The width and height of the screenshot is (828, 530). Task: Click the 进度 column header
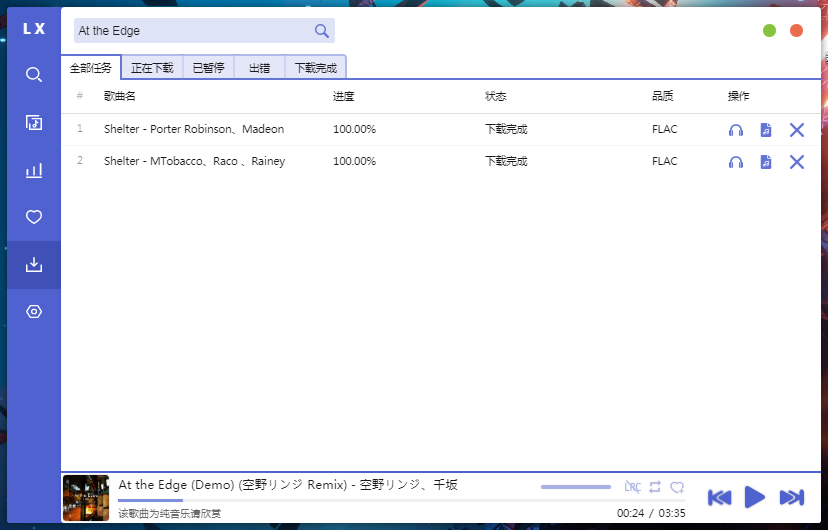click(343, 96)
